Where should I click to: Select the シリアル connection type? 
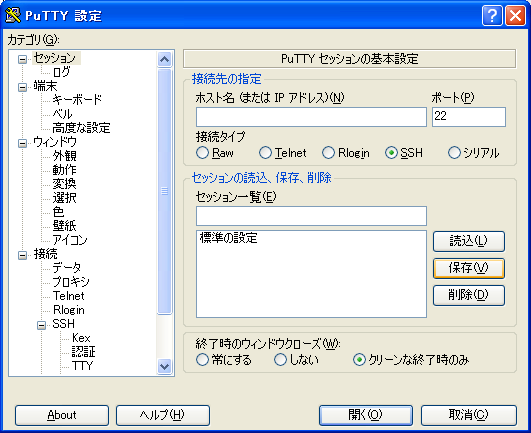[454, 153]
